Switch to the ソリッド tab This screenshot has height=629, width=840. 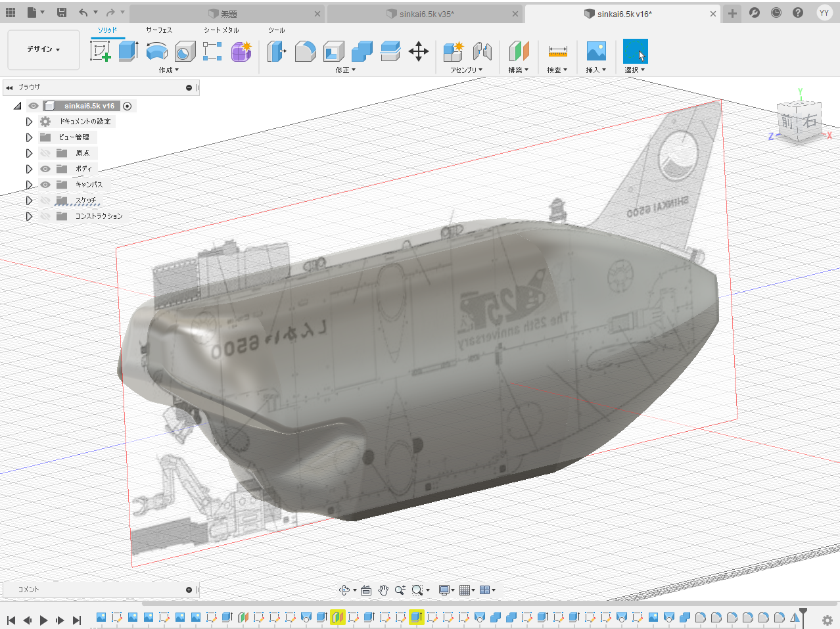coord(107,30)
